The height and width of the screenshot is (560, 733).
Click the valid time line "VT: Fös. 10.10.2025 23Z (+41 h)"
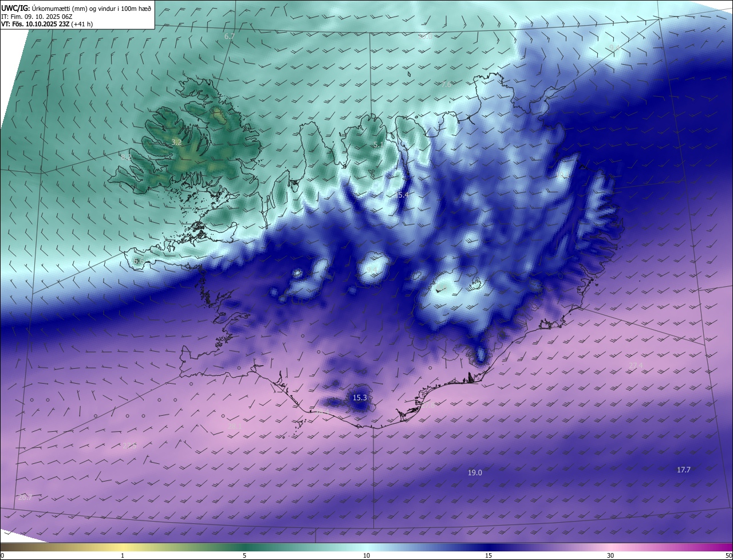coord(47,24)
